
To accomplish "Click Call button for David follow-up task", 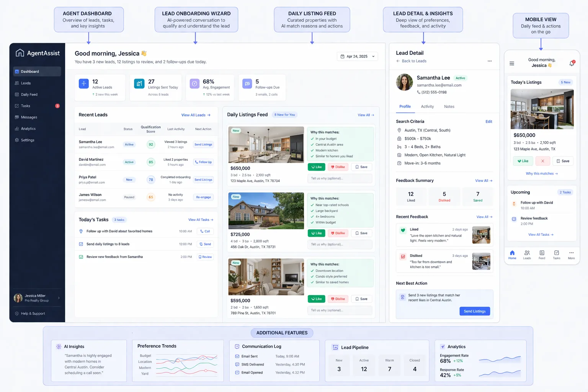I will pyautogui.click(x=205, y=231).
